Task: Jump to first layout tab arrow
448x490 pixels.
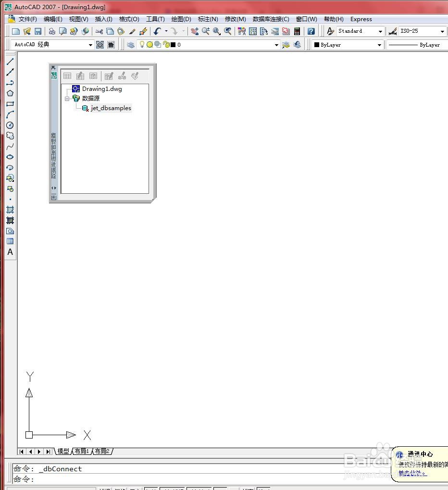Action: pyautogui.click(x=22, y=452)
